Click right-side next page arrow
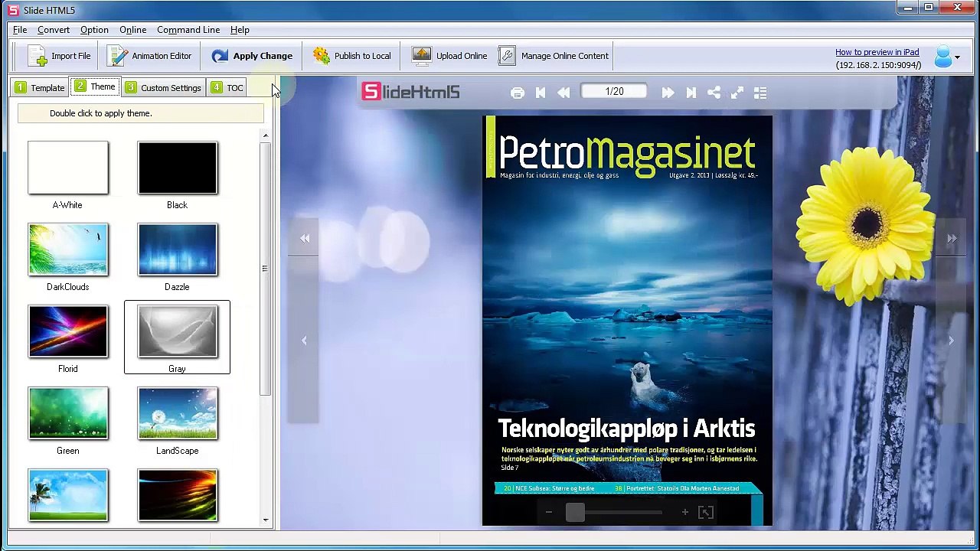This screenshot has height=551, width=980. [952, 341]
